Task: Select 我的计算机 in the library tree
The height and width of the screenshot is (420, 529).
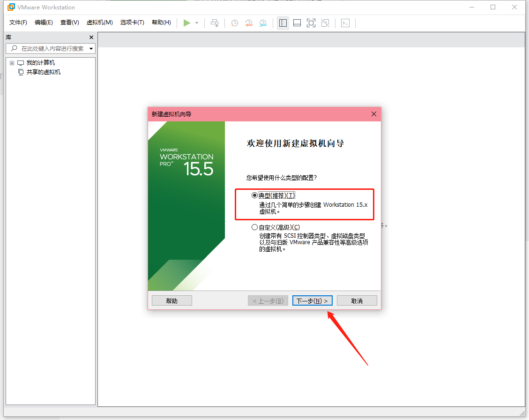Action: point(40,63)
